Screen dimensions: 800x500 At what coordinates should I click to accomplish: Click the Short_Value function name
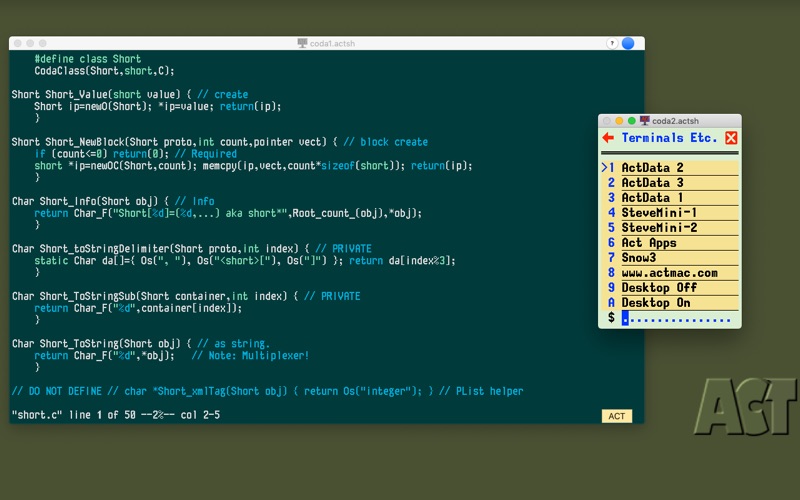coord(77,94)
